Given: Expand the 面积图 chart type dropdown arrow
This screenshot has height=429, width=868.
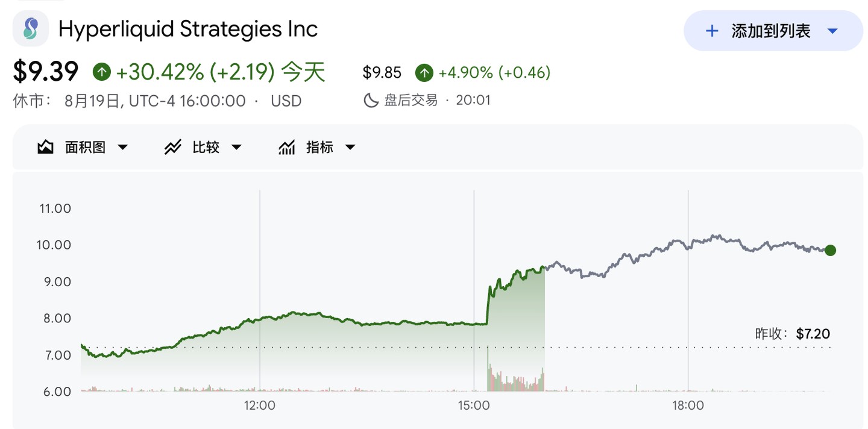Looking at the screenshot, I should 122,147.
